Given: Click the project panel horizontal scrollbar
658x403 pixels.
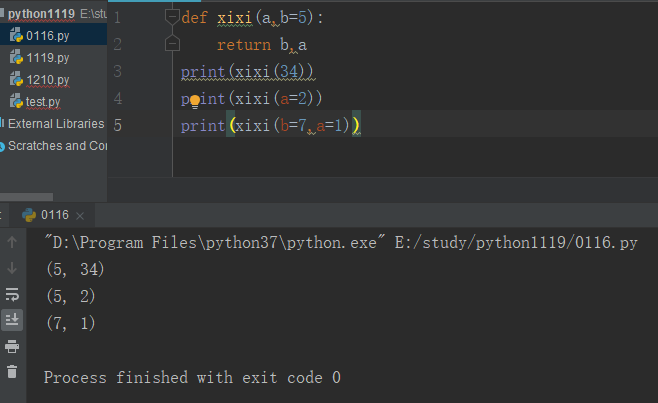Looking at the screenshot, I should [26, 196].
